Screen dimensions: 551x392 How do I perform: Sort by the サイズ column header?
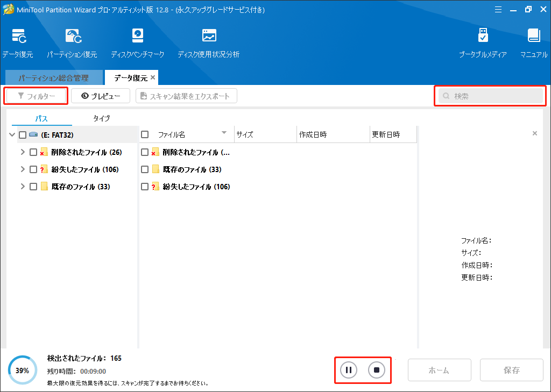point(266,134)
